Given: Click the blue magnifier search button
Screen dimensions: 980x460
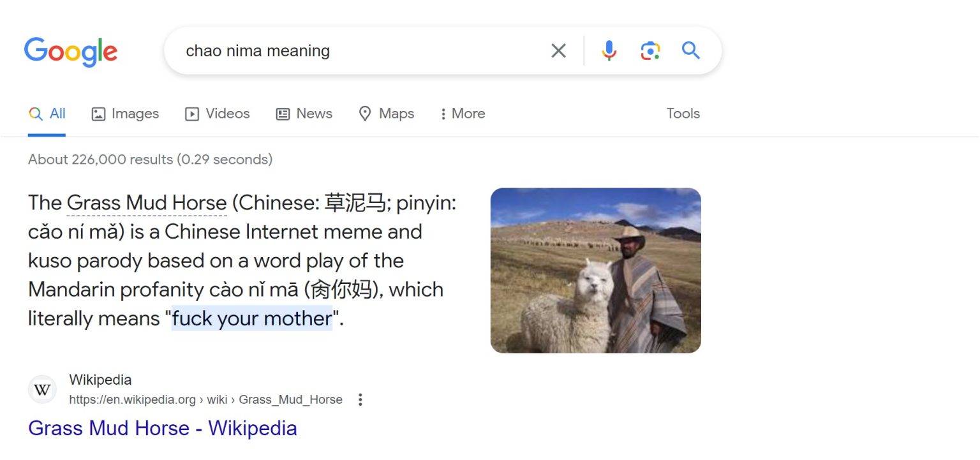Looking at the screenshot, I should (x=691, y=51).
